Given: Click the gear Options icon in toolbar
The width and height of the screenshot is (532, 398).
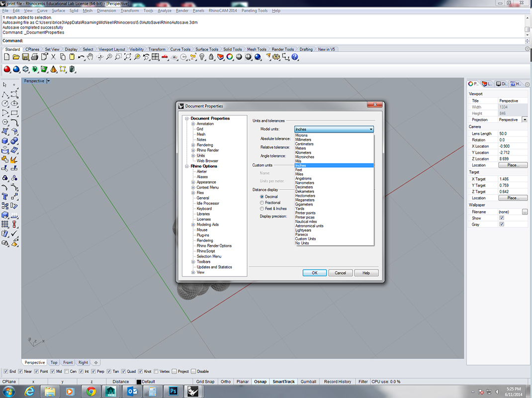Looking at the screenshot, I should tap(276, 57).
